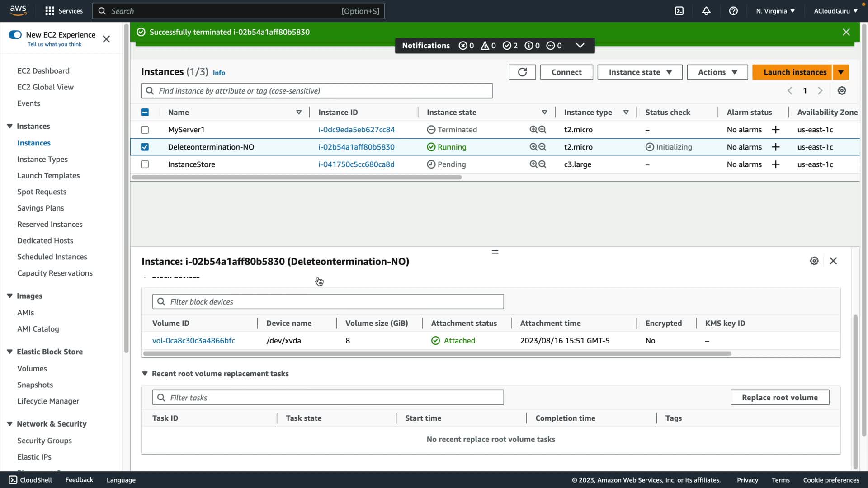The width and height of the screenshot is (868, 488).
Task: Toggle the New EC2 Experience switch
Action: 15,35
